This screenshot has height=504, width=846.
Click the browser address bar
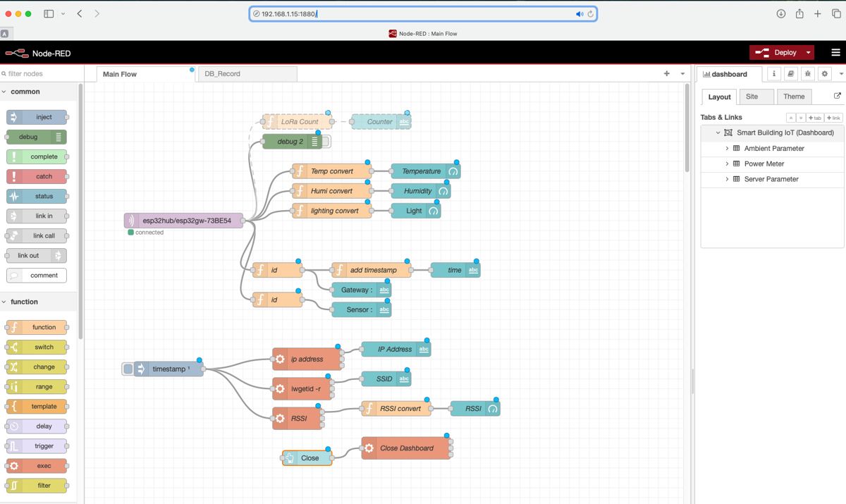pyautogui.click(x=423, y=14)
